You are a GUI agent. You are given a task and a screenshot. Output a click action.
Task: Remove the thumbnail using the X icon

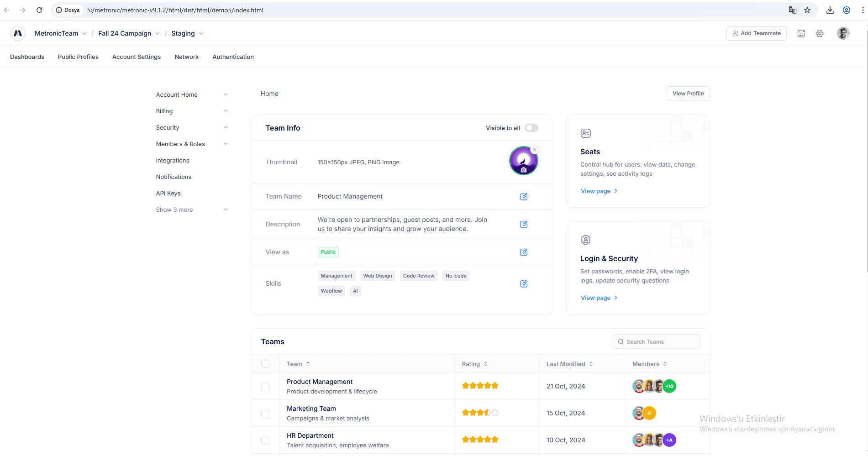pyautogui.click(x=535, y=150)
